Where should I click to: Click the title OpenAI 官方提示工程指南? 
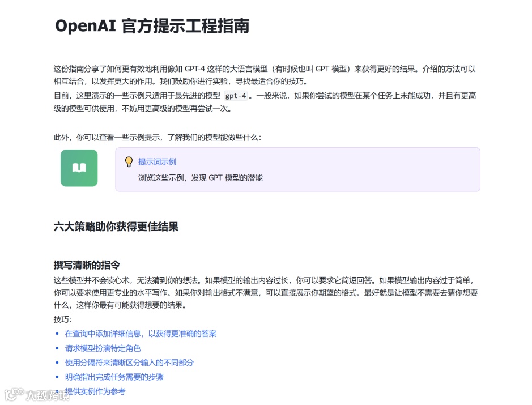pyautogui.click(x=152, y=26)
